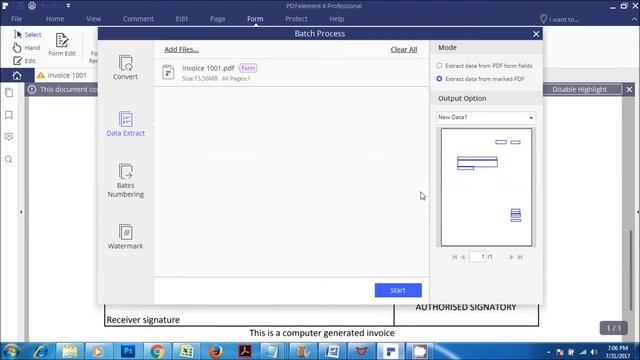Viewport: 640px width, 360px height.
Task: Go to previous page in preview
Action: [463, 257]
